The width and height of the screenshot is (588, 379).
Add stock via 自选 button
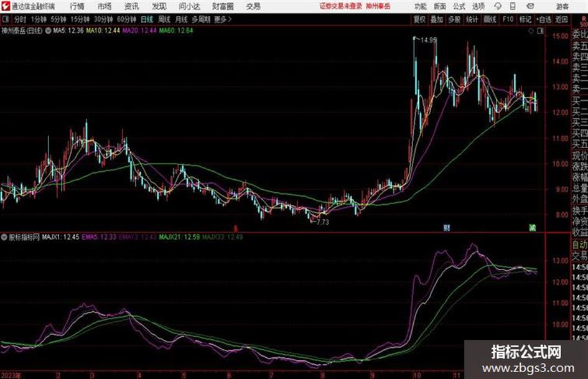pos(544,19)
